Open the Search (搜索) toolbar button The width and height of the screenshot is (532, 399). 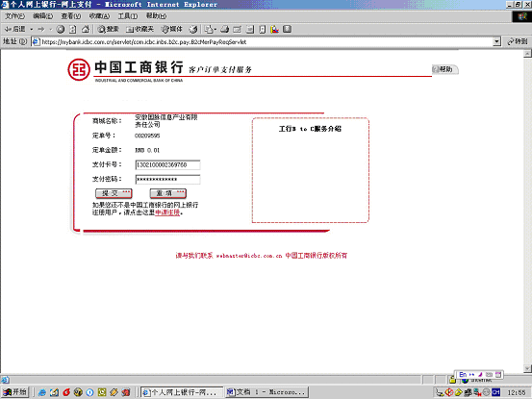point(109,29)
